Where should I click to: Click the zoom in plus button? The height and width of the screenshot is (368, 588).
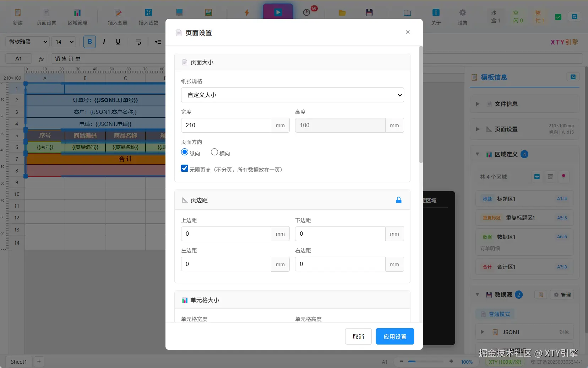point(451,361)
